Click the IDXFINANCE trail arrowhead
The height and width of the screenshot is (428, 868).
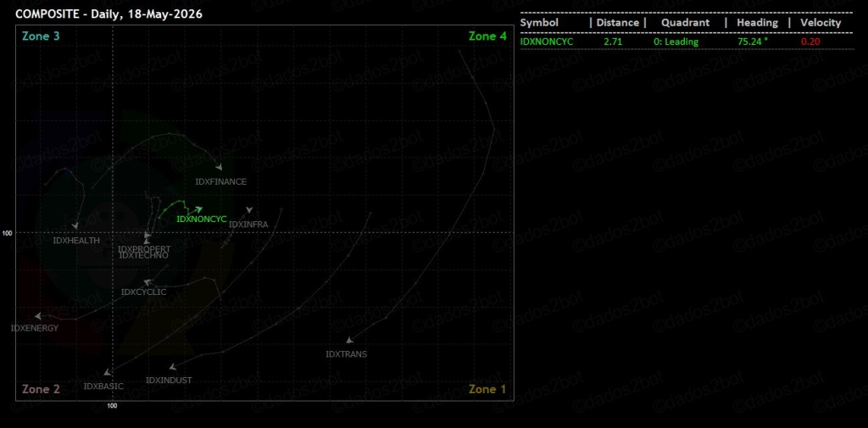220,167
